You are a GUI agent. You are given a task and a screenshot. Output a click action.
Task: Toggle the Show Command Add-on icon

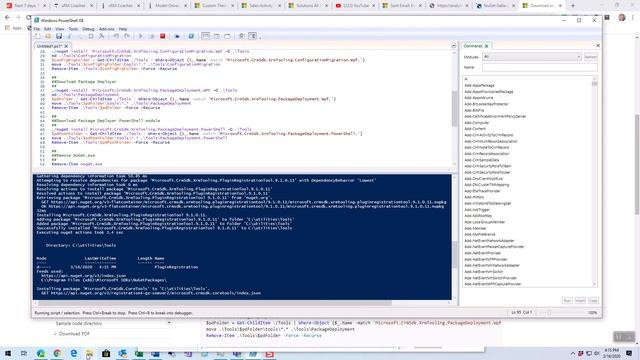253,36
